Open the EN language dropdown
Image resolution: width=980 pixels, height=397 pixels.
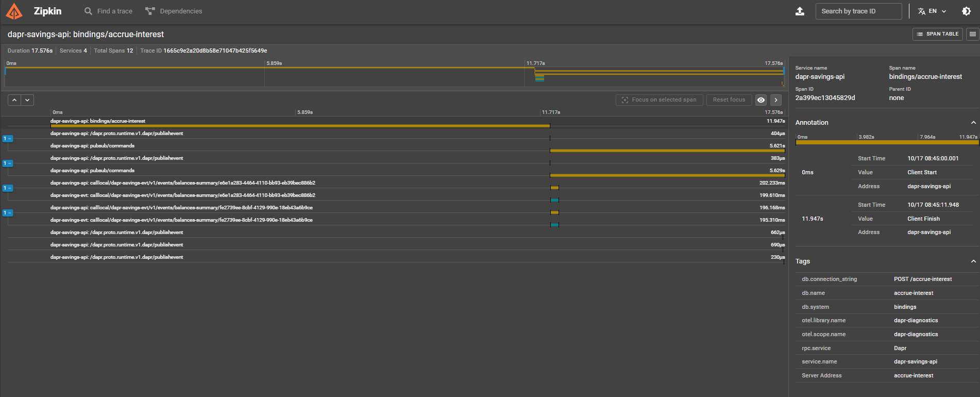coord(932,11)
